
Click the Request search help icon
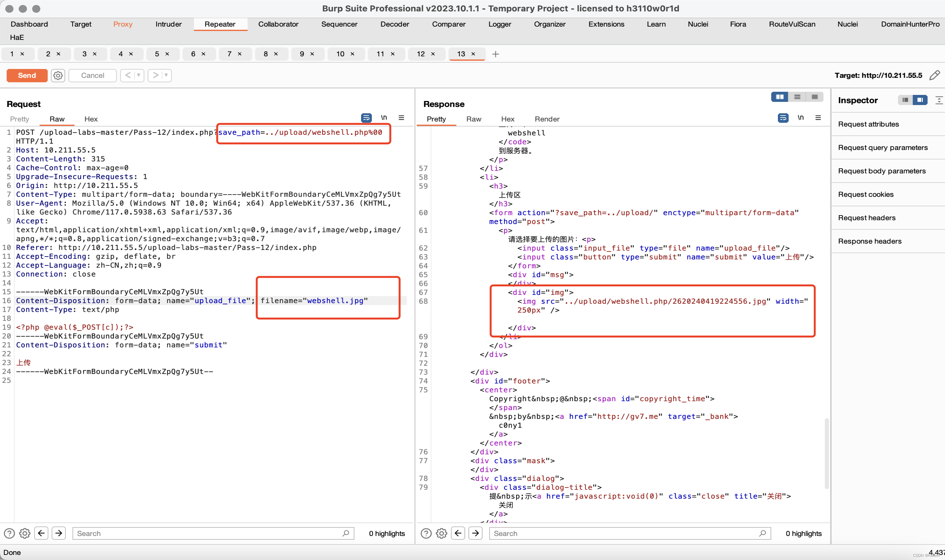pos(9,533)
